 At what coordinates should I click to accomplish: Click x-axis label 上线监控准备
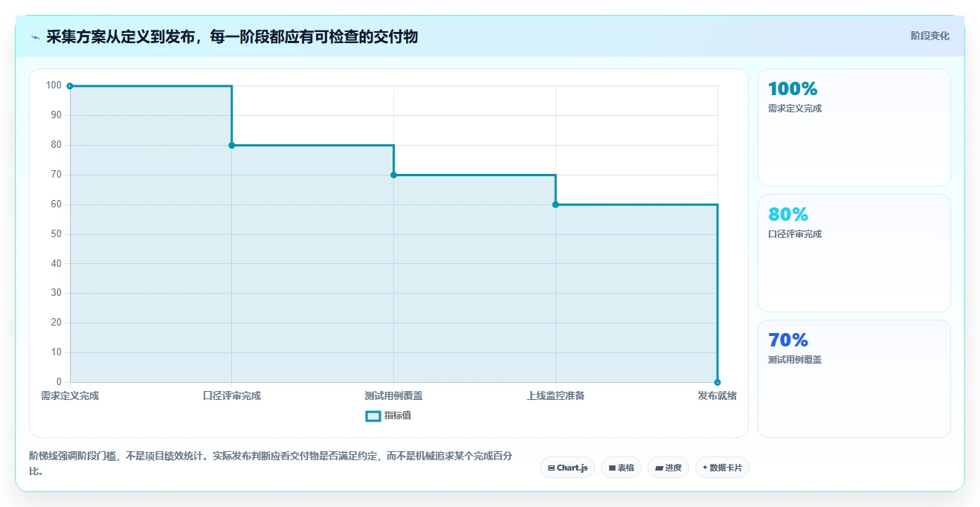click(x=555, y=395)
